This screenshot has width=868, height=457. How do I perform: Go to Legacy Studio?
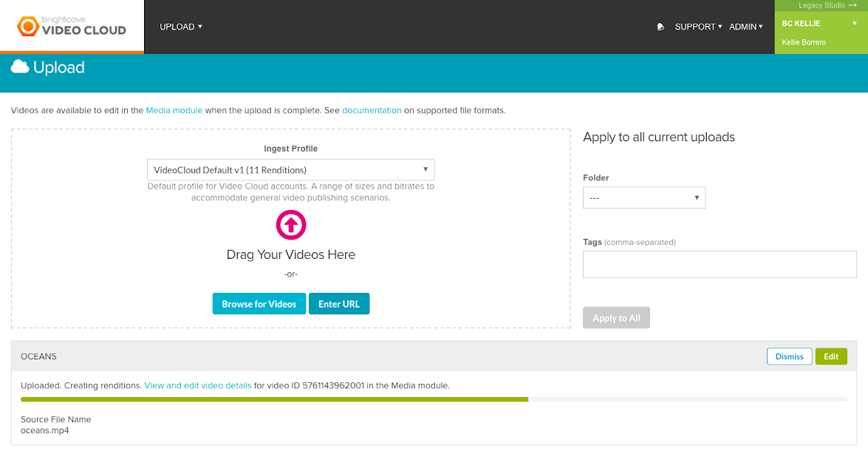[x=827, y=5]
